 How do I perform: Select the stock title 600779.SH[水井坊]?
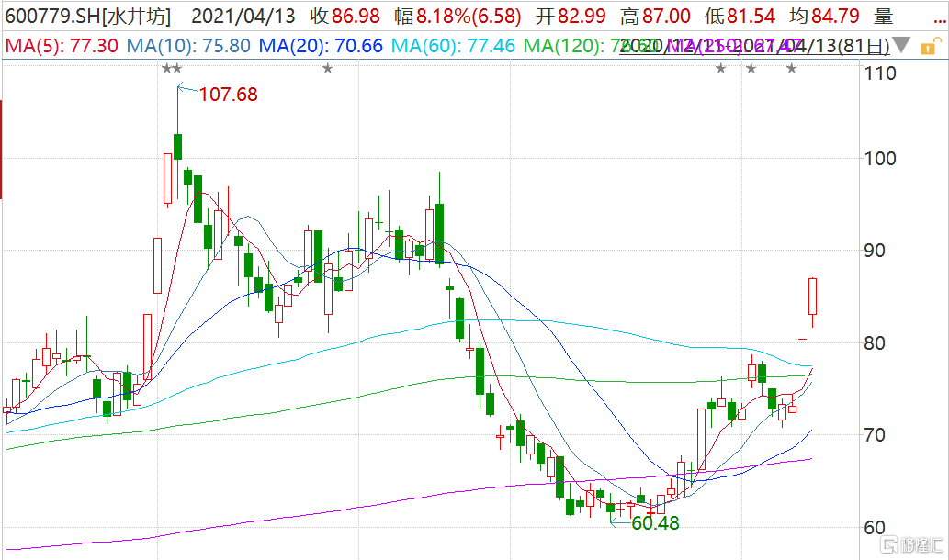88,16
